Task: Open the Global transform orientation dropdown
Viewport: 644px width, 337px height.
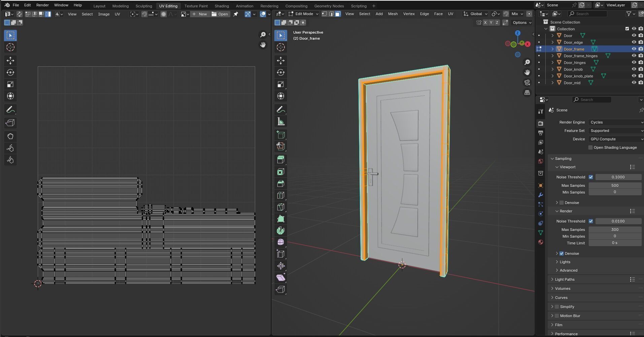Action: tap(475, 14)
